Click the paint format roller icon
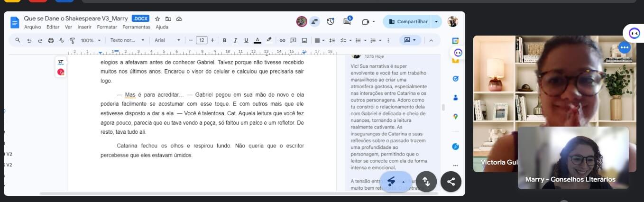Screen dimensions: 644x202 [72, 40]
